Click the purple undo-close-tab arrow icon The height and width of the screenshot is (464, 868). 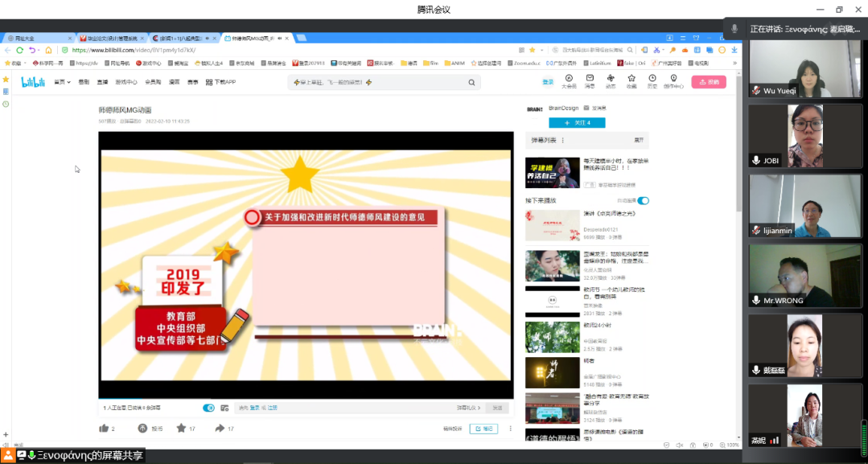pyautogui.click(x=33, y=50)
